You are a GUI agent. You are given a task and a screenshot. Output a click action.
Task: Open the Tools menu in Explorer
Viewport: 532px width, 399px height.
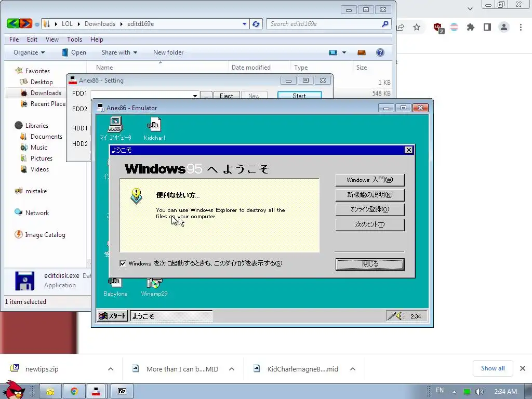[74, 39]
